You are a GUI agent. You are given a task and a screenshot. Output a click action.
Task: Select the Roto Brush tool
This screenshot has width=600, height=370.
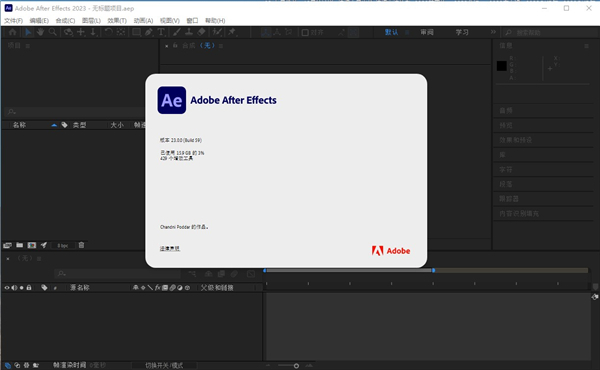click(218, 32)
